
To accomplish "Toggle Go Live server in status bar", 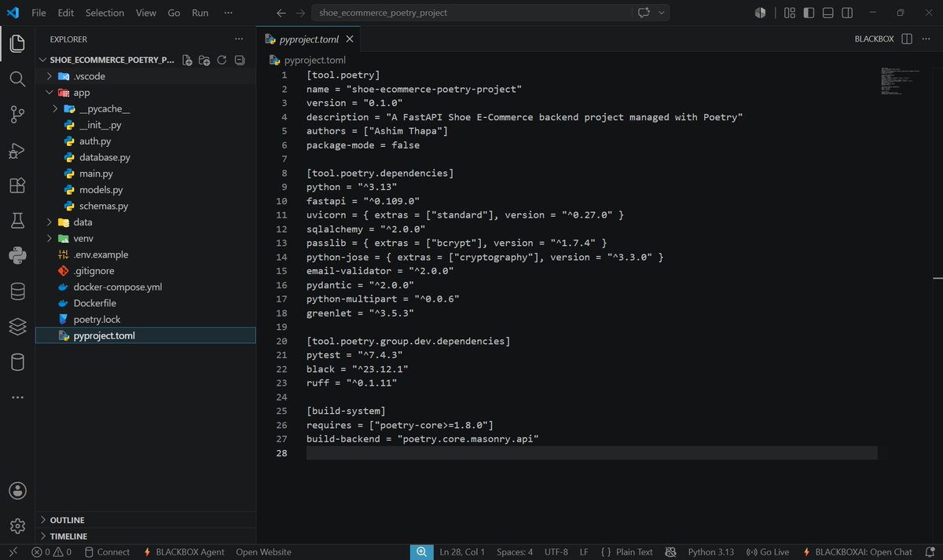I will pos(768,552).
